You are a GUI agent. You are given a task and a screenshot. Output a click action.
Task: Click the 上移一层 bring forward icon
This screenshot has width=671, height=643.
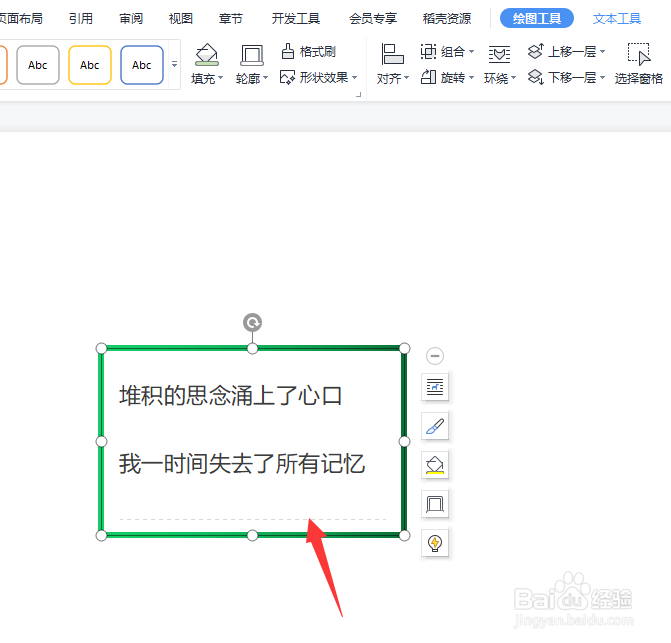535,51
